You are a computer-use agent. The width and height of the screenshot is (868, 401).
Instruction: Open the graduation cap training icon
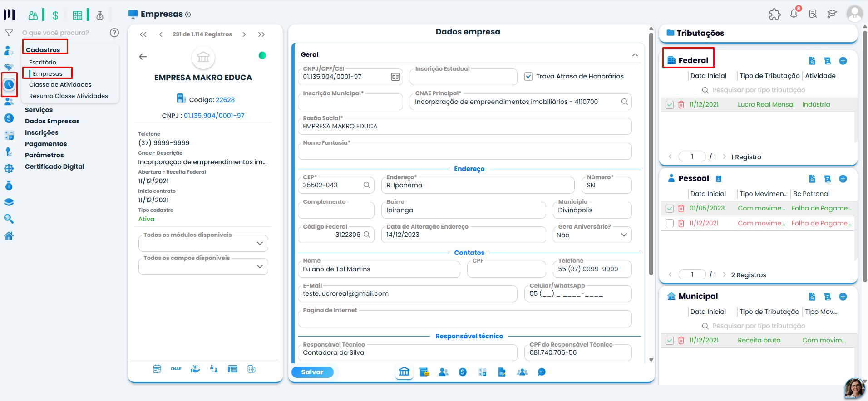tap(832, 14)
